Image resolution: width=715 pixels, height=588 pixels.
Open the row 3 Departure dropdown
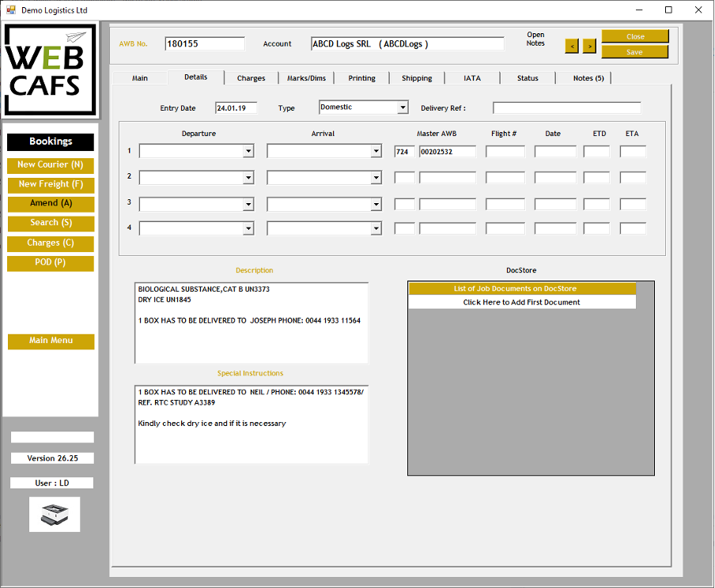click(248, 205)
